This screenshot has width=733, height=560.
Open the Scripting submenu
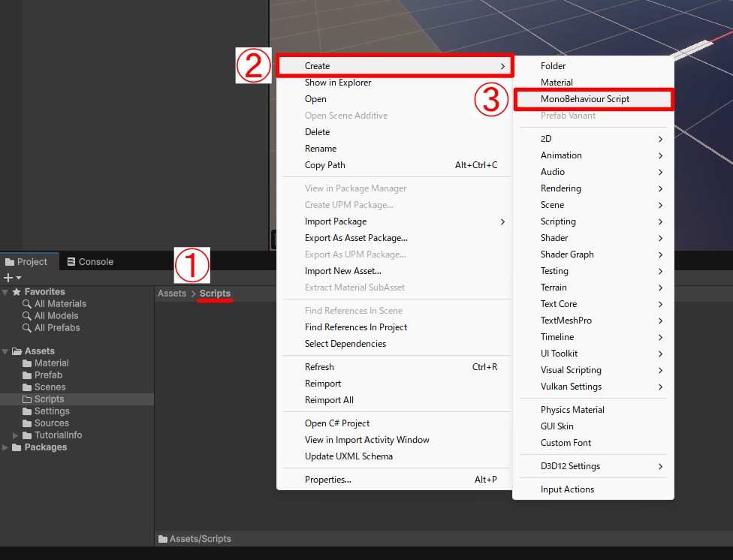coord(558,221)
